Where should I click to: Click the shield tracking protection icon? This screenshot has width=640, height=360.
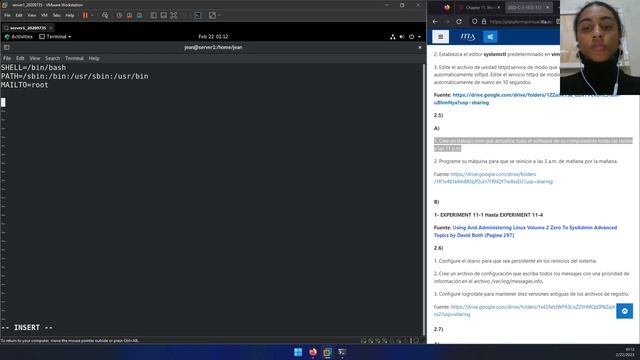pos(474,21)
